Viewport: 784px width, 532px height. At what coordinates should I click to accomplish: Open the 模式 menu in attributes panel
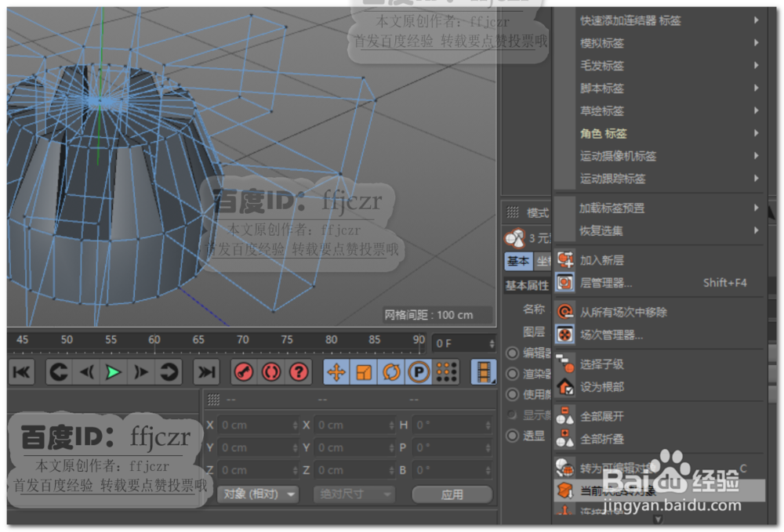tap(538, 213)
